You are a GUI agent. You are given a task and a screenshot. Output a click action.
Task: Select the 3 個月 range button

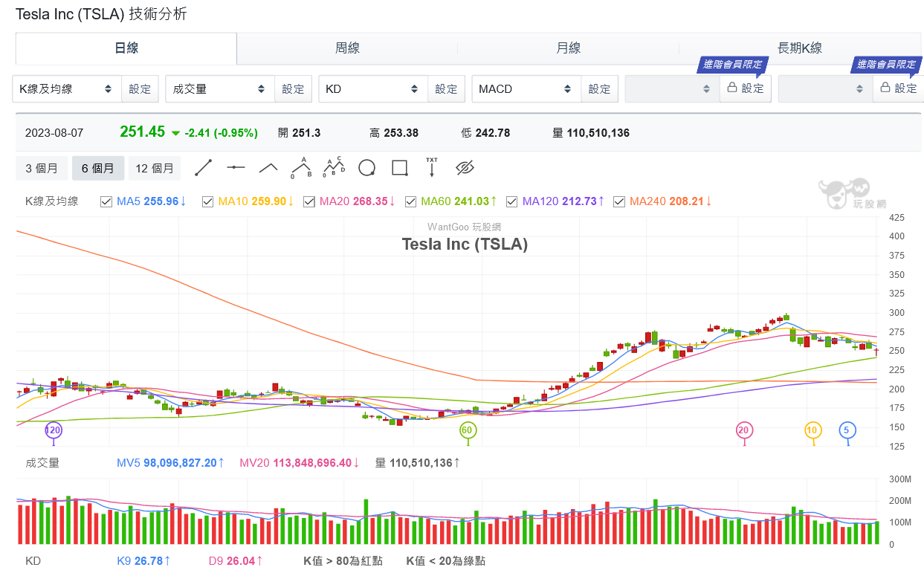[x=42, y=168]
